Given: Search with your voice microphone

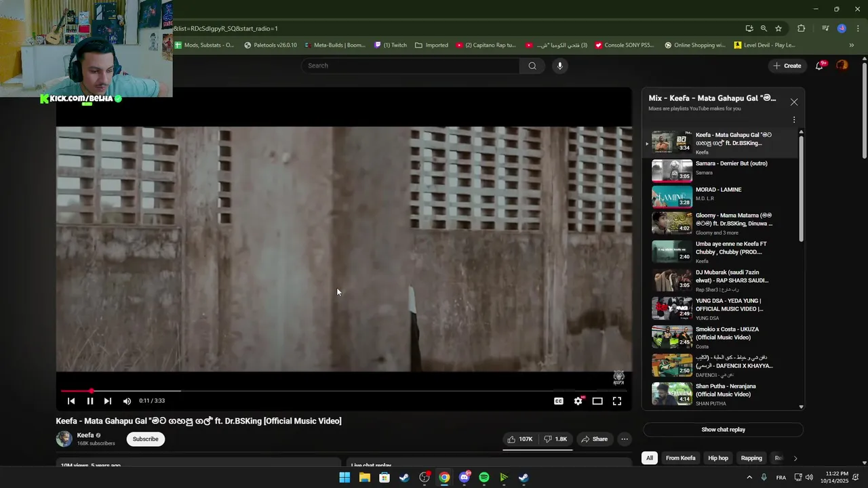Looking at the screenshot, I should click(559, 66).
